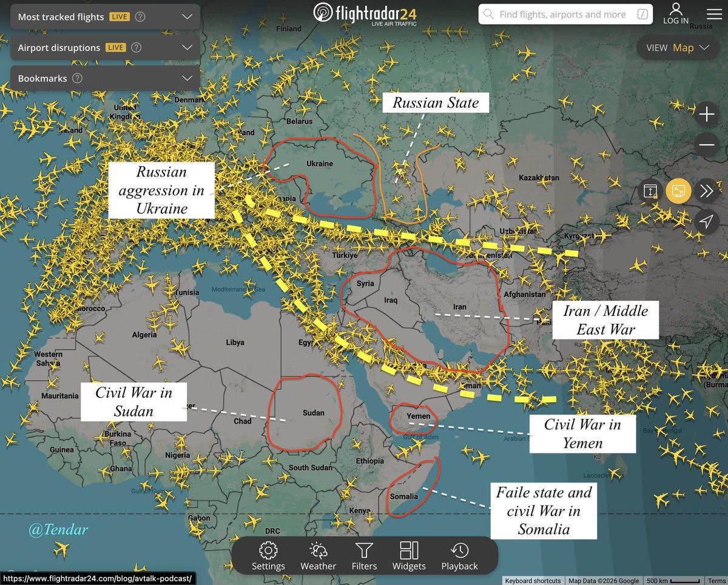Zoom in with the plus button

(707, 114)
